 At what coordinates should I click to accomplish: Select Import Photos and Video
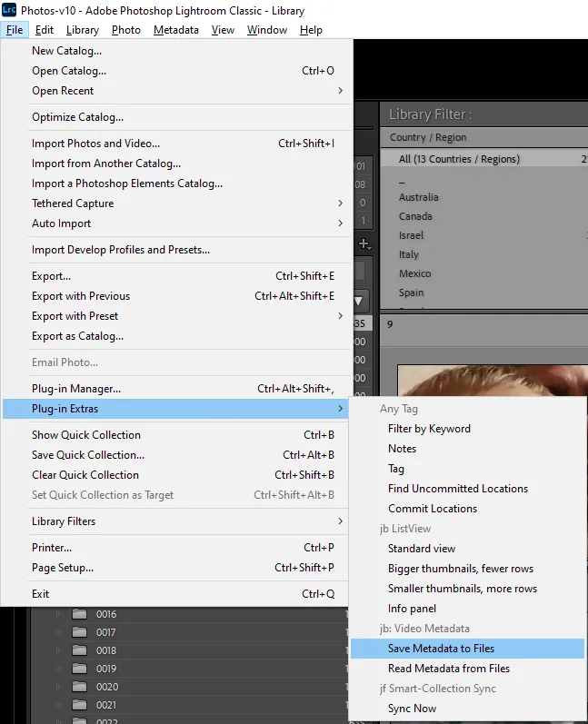[x=95, y=144]
